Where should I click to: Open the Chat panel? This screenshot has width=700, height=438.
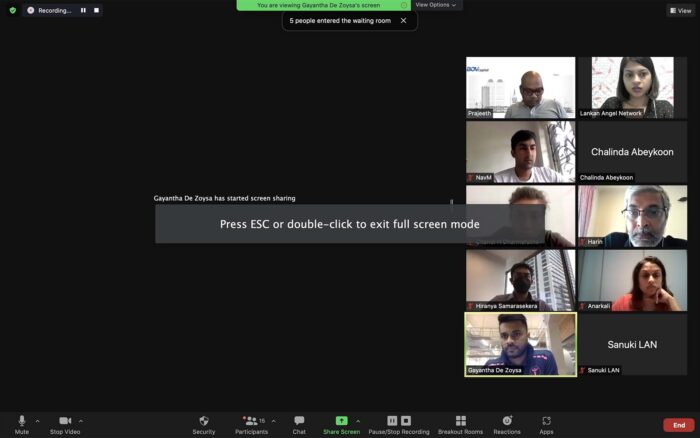coord(299,425)
